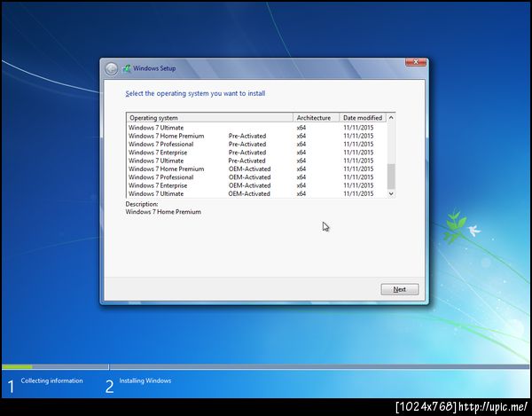
Task: Click scrollbar down arrow in OS list
Action: [391, 193]
